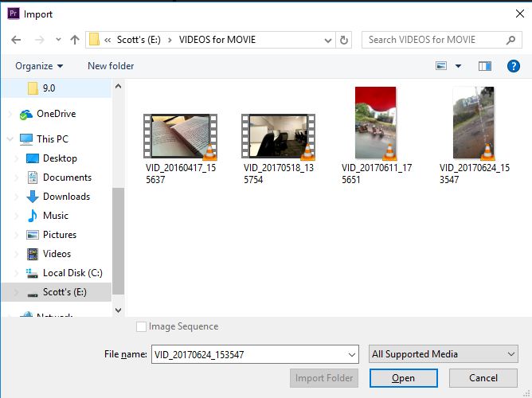Open the All Supported Media dropdown
Screen dimensions: 532x398
coord(443,354)
